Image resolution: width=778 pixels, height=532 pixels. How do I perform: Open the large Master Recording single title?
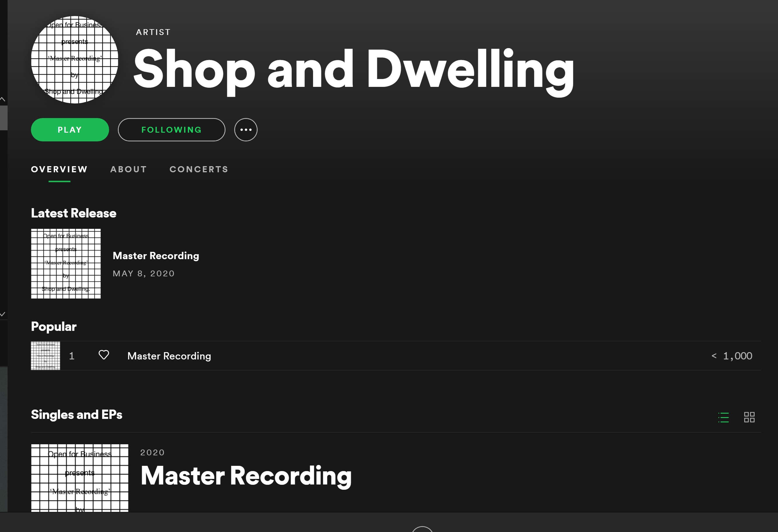pos(246,476)
